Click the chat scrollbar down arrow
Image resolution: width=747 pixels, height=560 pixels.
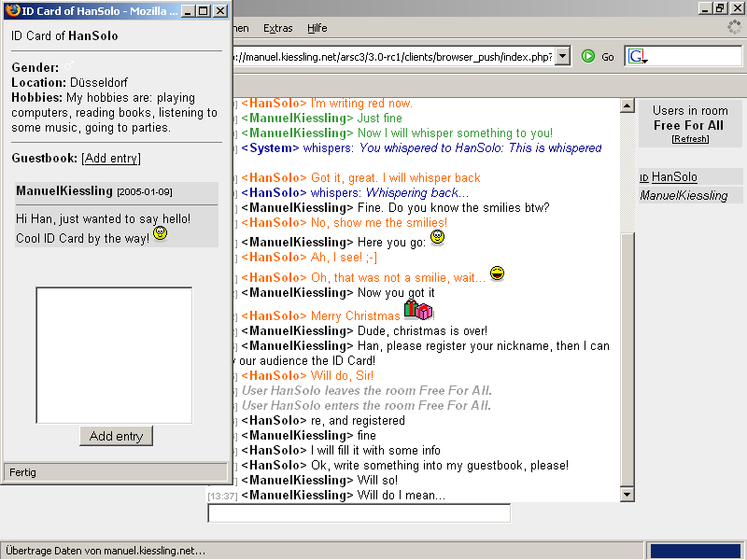coord(627,495)
